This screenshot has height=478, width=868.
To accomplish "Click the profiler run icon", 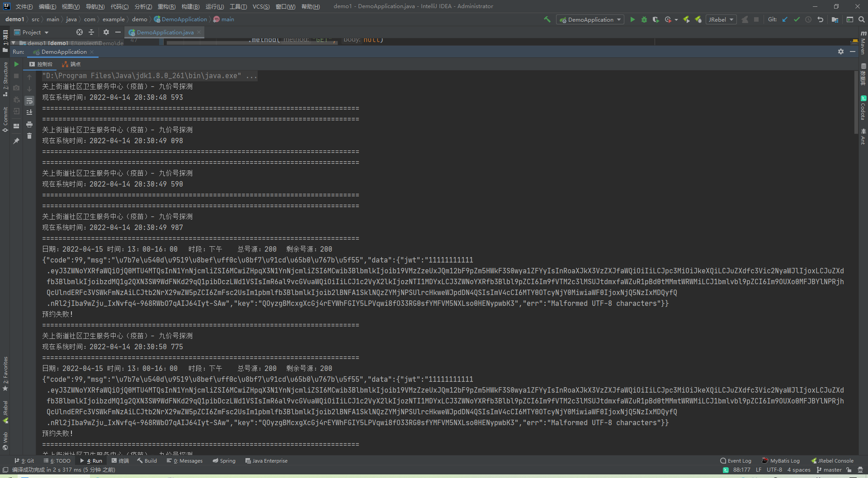I will (668, 19).
